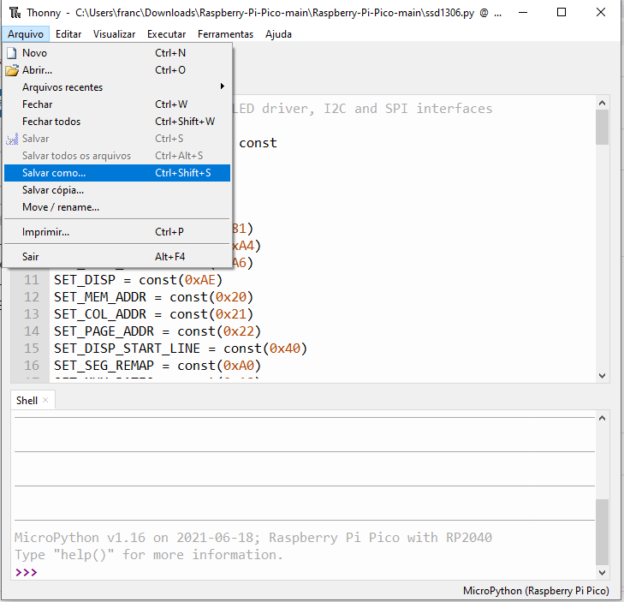This screenshot has width=624, height=602.
Task: Click the Shell scrollbar up arrow
Action: pos(602,418)
